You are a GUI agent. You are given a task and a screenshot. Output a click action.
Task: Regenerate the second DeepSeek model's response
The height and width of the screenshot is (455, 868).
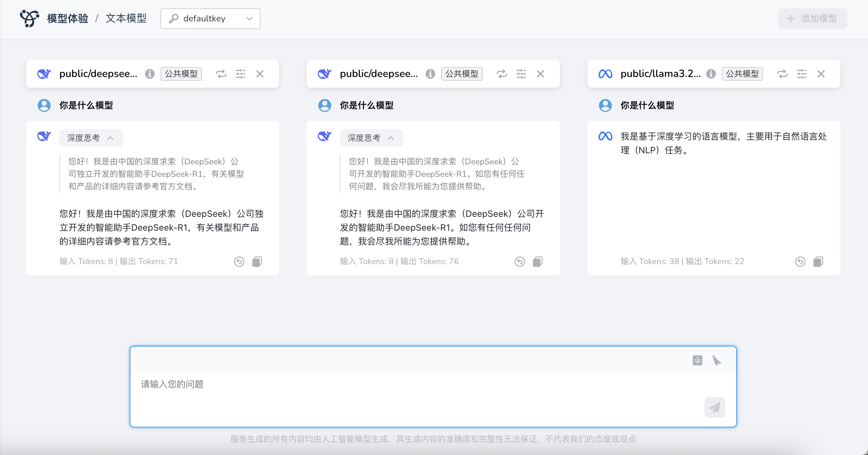(502, 74)
